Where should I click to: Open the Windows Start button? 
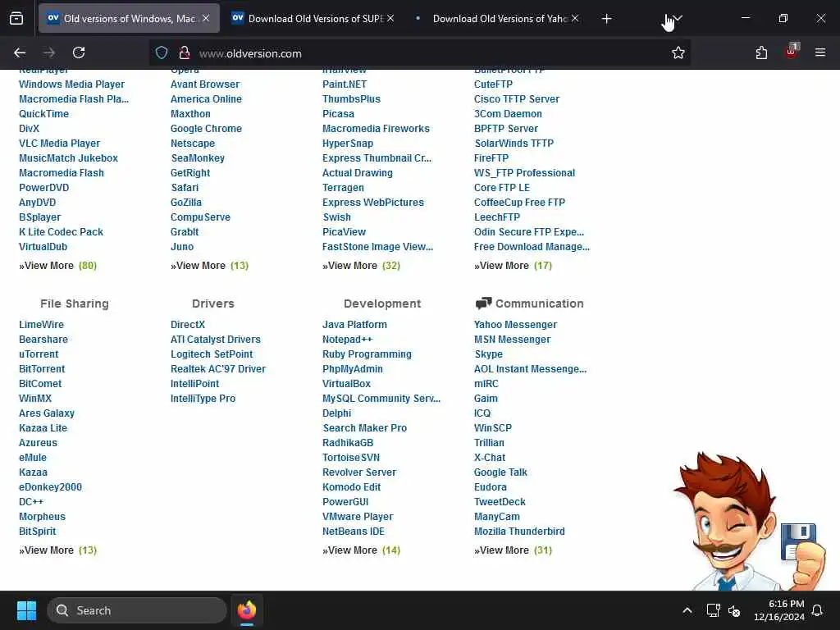click(x=26, y=610)
